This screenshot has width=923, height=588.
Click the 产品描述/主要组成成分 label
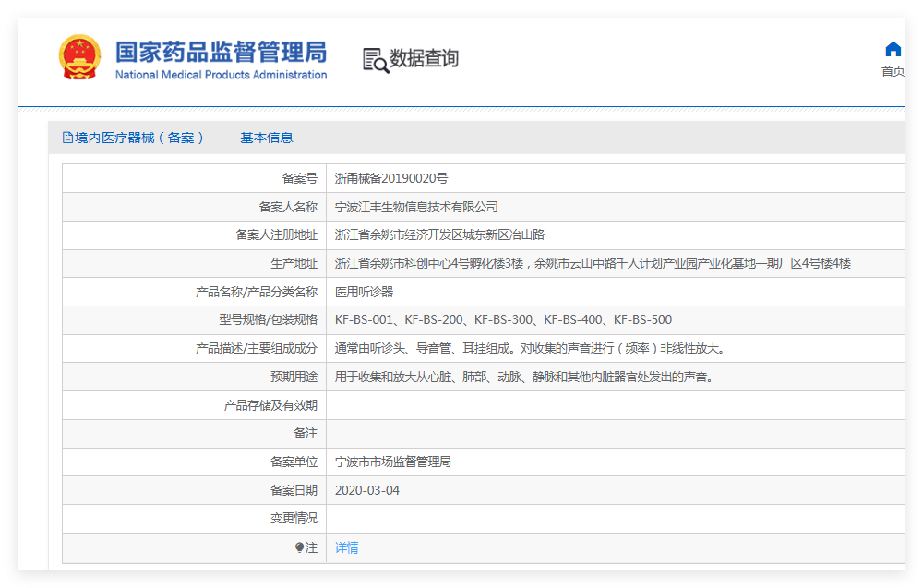[256, 348]
